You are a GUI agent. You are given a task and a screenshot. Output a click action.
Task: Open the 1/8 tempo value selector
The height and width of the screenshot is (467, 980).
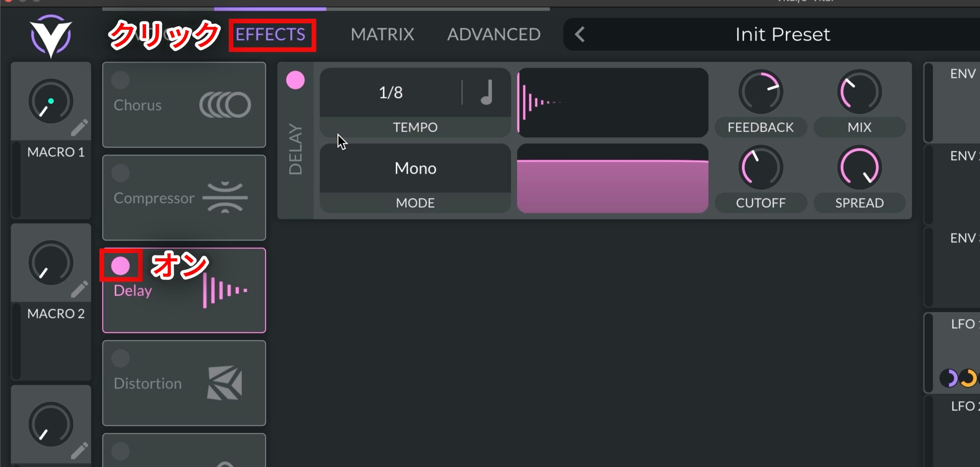tap(391, 92)
